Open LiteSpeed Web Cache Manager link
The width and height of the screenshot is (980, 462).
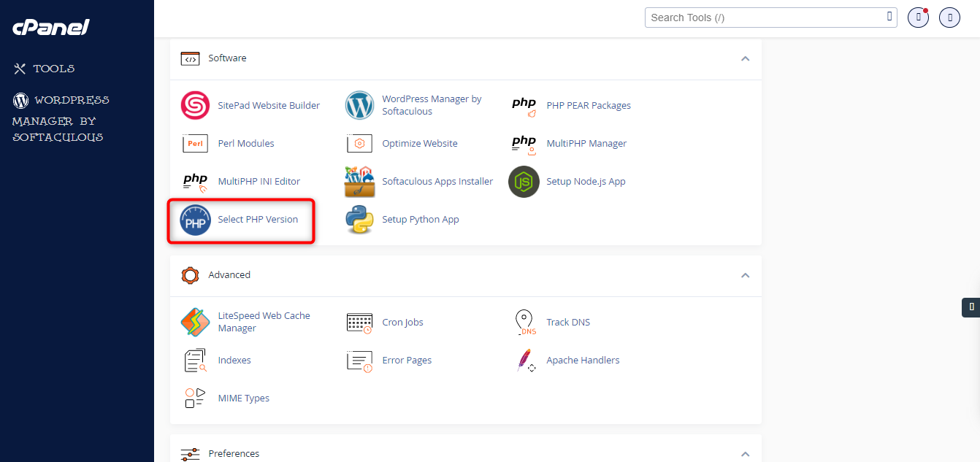264,322
